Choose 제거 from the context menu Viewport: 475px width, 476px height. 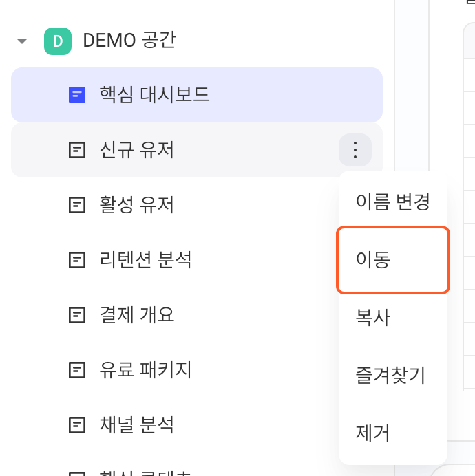click(392, 433)
